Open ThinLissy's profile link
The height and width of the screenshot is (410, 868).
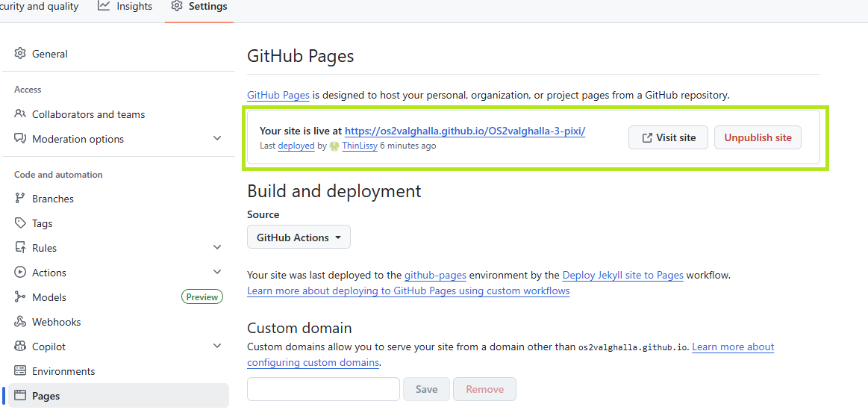pyautogui.click(x=360, y=146)
